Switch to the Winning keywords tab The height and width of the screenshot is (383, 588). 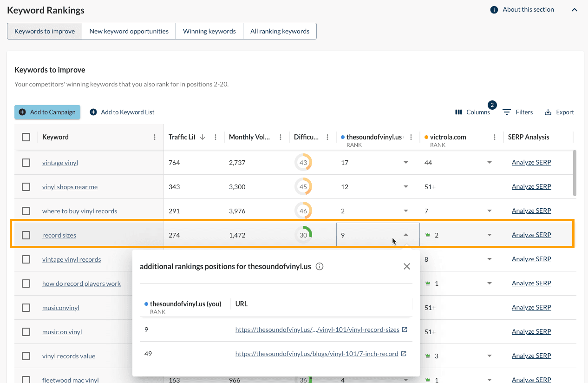(209, 31)
